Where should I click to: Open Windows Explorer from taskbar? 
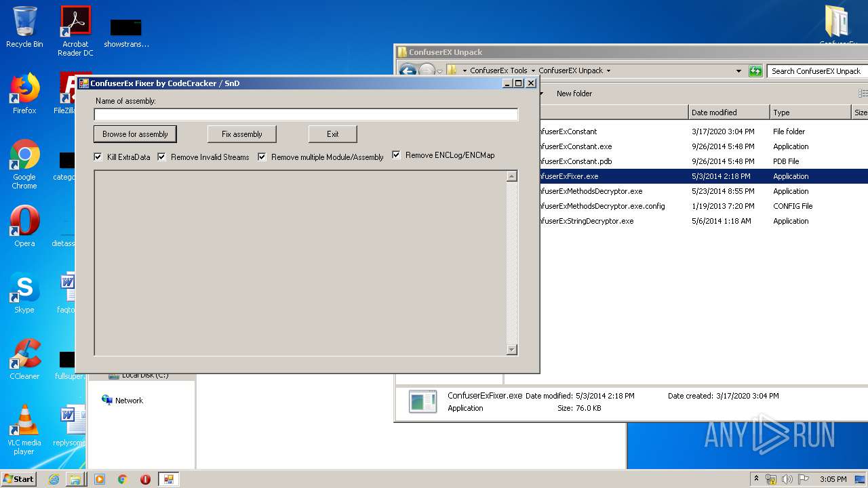[75, 479]
